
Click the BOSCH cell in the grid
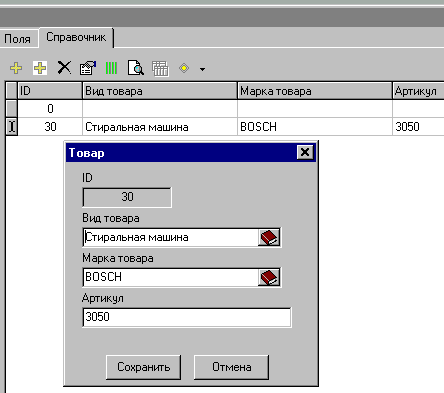point(315,127)
